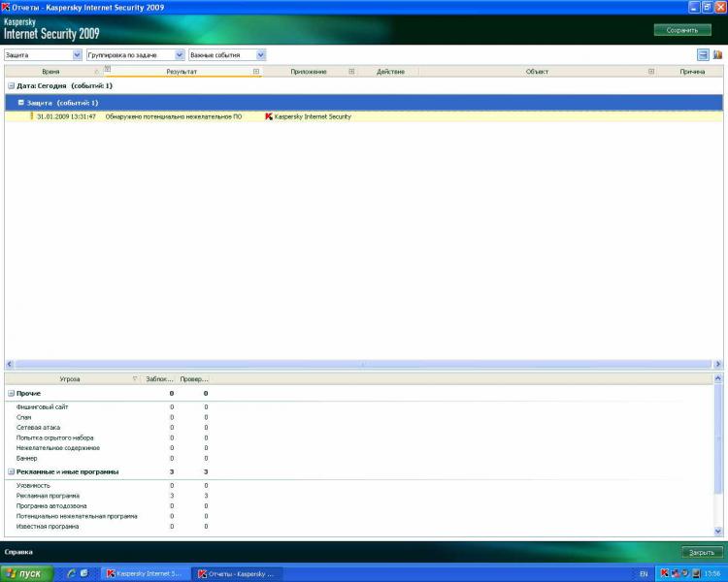
Task: Click lower panel scrollbar down arrow
Action: [x=718, y=531]
